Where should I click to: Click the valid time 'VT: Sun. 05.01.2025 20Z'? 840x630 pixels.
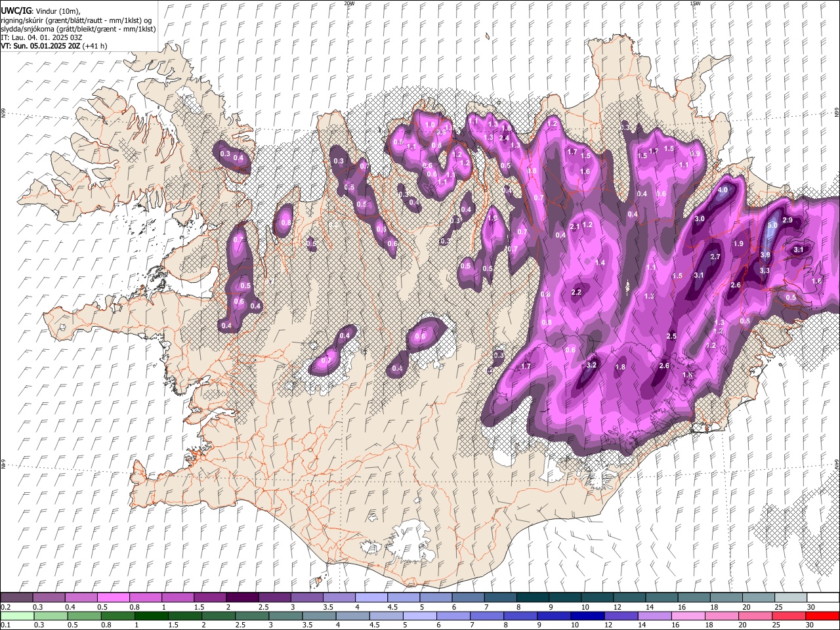pos(41,46)
